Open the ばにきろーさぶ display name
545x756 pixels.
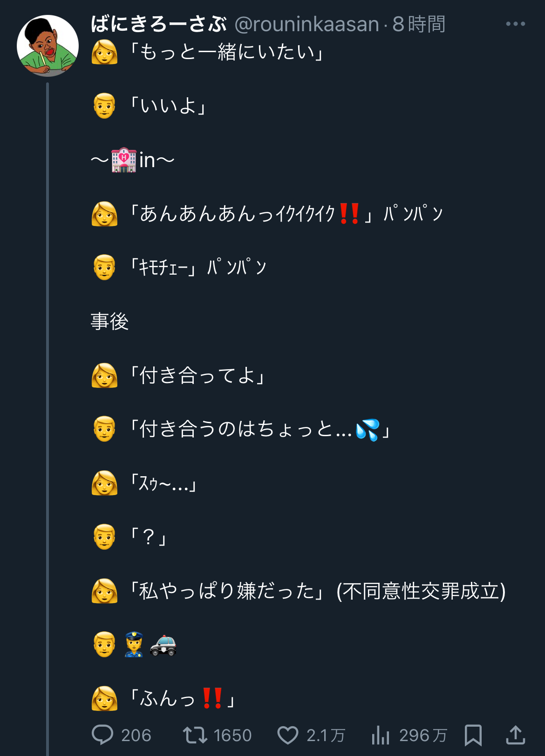point(158,24)
